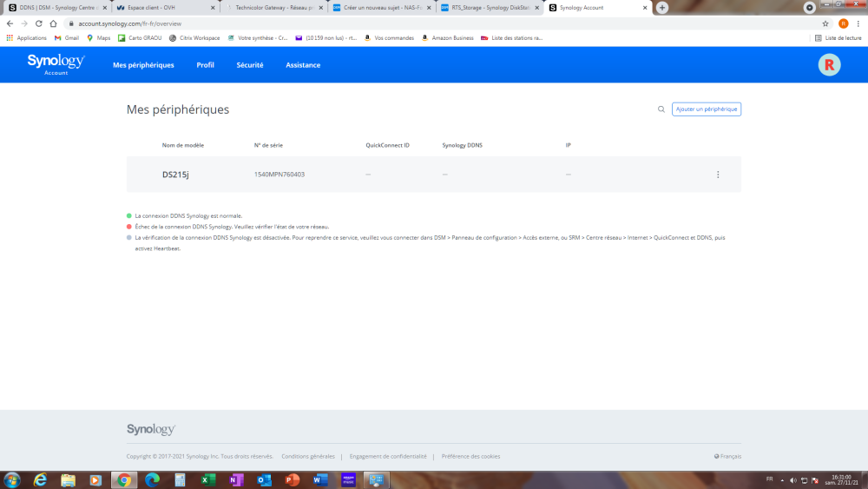The height and width of the screenshot is (489, 868).
Task: Click the network icon in the system tray
Action: (805, 480)
